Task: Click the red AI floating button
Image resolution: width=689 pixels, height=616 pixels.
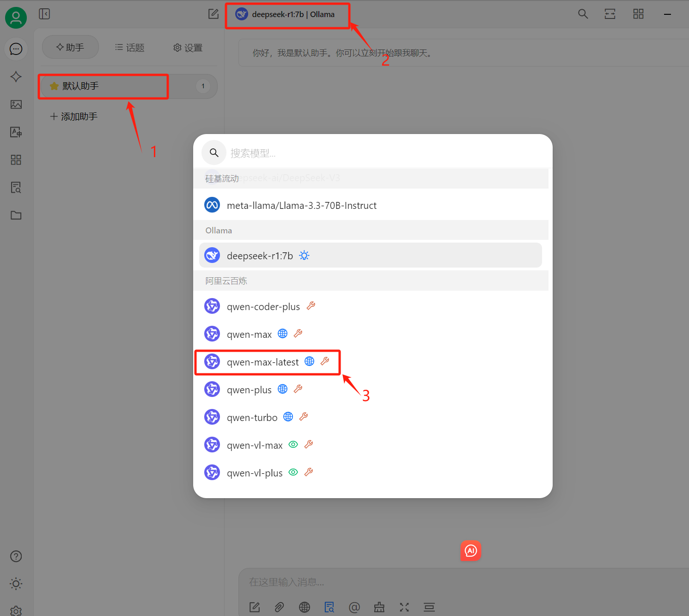Action: coord(471,551)
